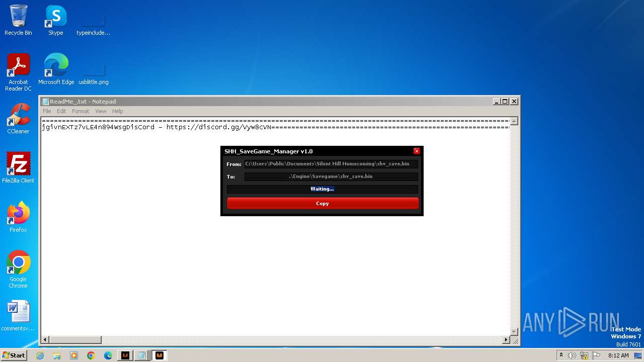Select the commentsv Word document icon
Screen dimensions: 644x362
pyautogui.click(x=18, y=316)
